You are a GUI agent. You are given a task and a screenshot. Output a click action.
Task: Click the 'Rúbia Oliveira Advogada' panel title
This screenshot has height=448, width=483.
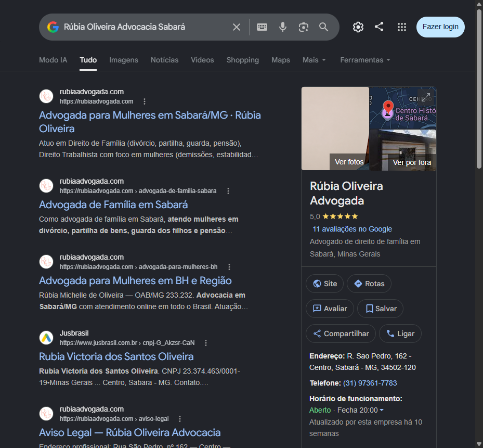346,194
